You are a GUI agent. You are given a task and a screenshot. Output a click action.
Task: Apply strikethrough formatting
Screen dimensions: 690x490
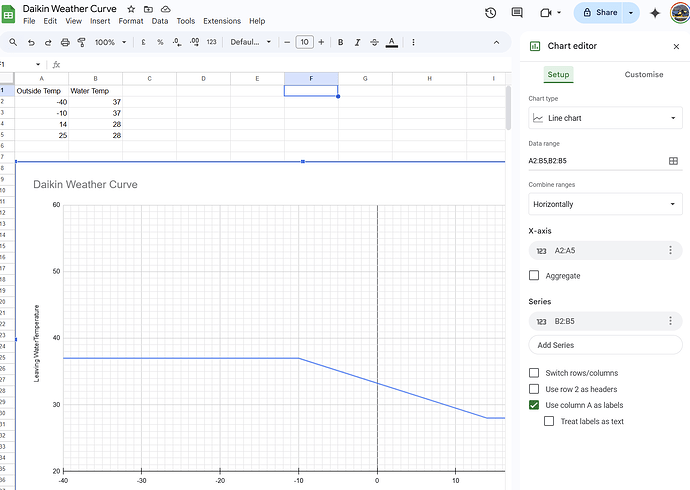[x=375, y=42]
